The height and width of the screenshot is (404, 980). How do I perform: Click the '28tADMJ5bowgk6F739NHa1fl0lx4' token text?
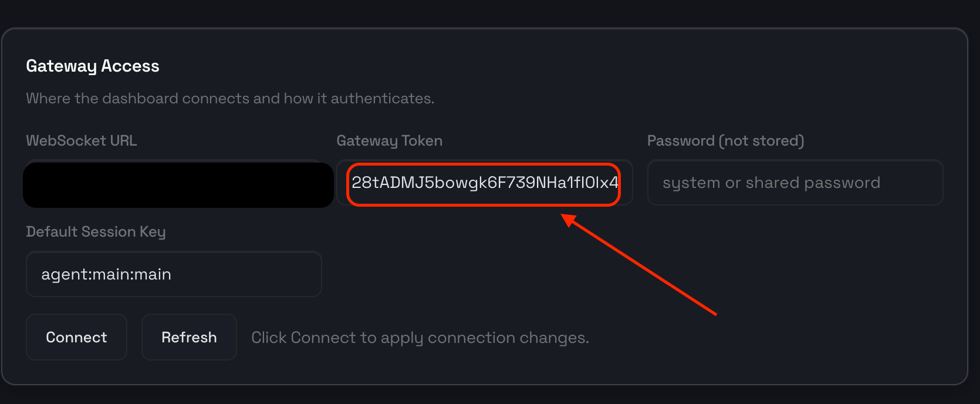[485, 183]
